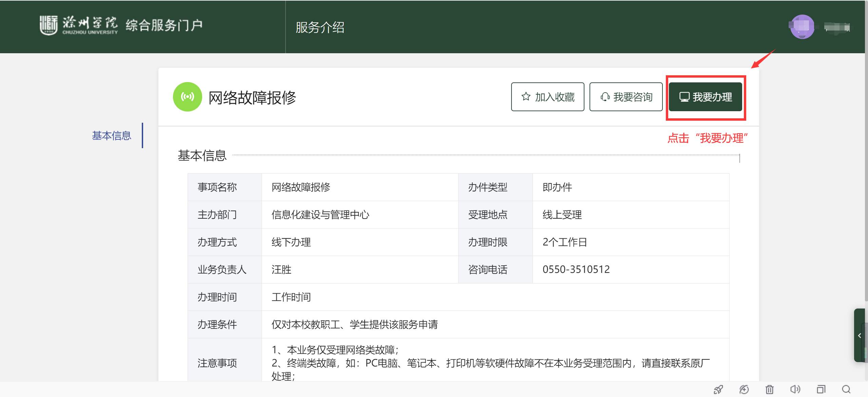The height and width of the screenshot is (397, 868).
Task: Click the green network signal service icon
Action: click(188, 97)
